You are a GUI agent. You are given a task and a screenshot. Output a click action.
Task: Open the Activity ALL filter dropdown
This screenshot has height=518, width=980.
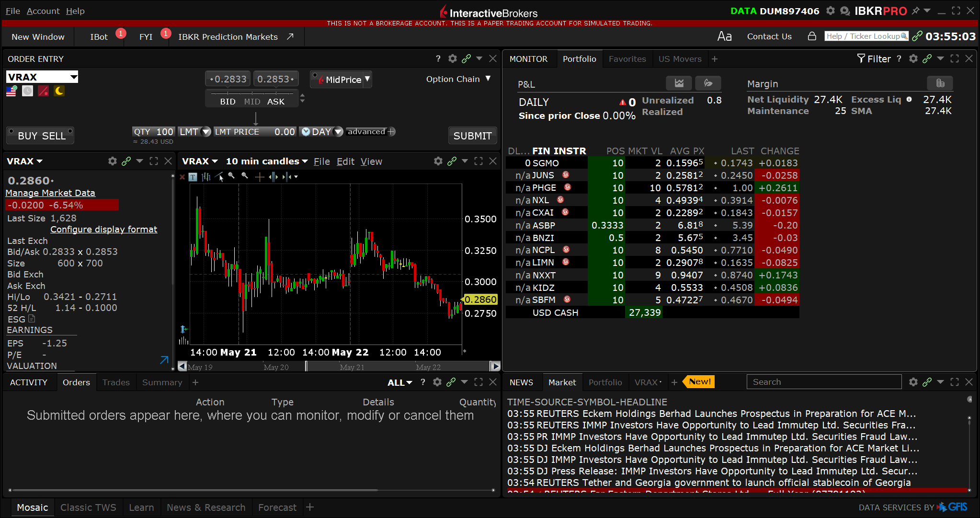(x=400, y=382)
